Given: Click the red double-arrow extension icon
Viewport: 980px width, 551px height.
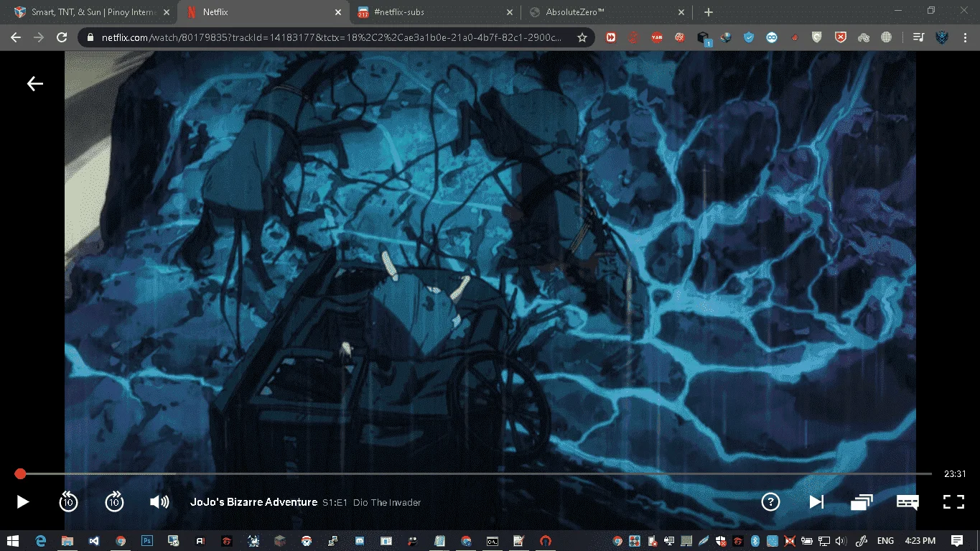Looking at the screenshot, I should pos(611,37).
